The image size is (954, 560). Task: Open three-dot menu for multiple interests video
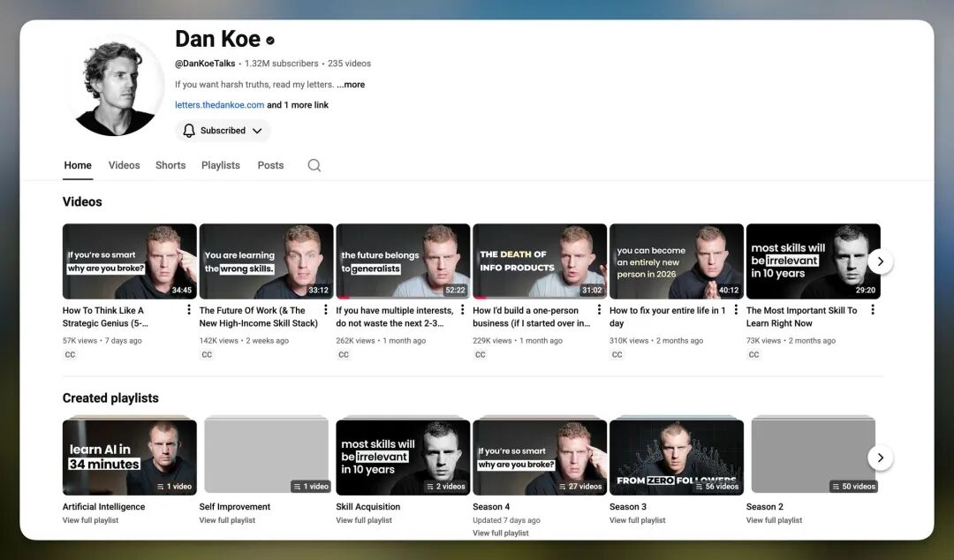(462, 310)
